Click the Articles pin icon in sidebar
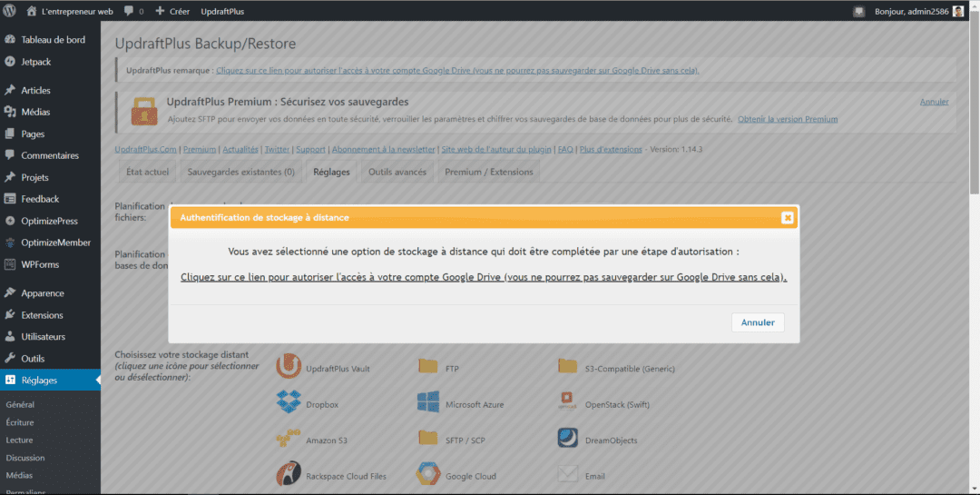The image size is (980, 495). pos(10,90)
